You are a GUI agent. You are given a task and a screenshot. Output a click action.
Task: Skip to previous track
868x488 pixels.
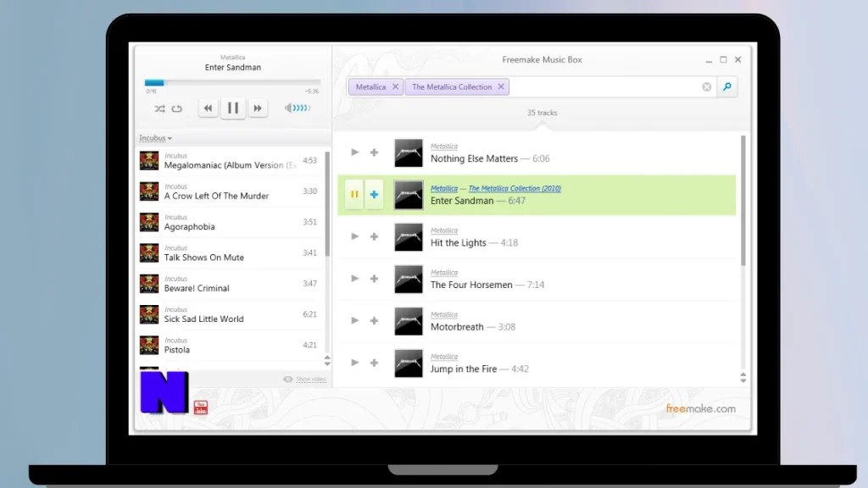tap(208, 108)
